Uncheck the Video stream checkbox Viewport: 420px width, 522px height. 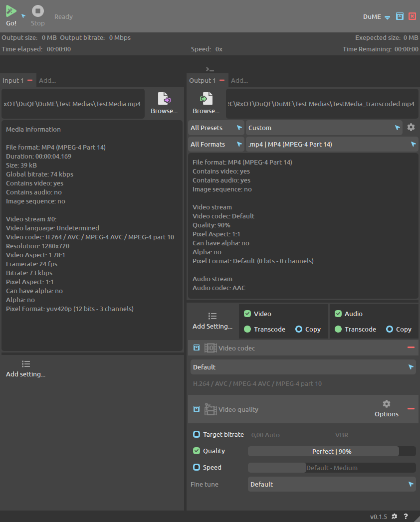coord(247,314)
